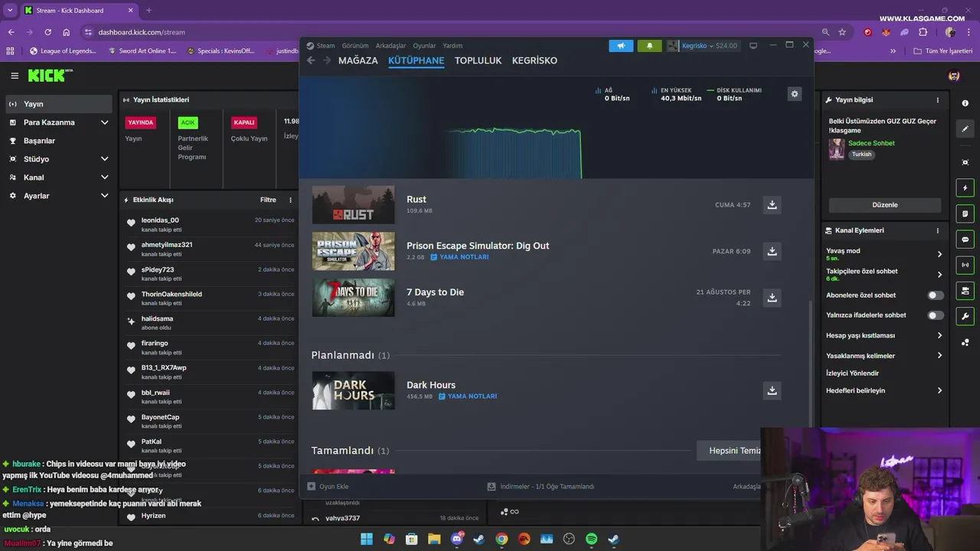Open EA app from the taskbar

pyautogui.click(x=524, y=539)
